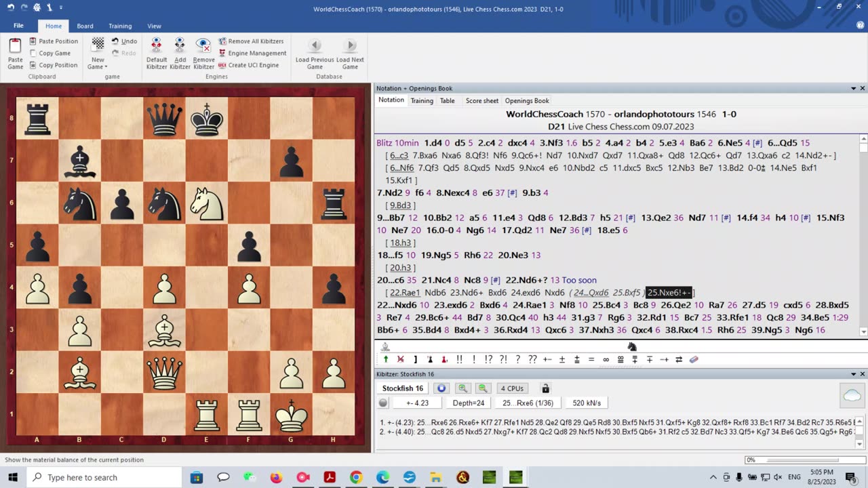Click the taskbar search box
The height and width of the screenshot is (488, 868).
(x=105, y=477)
